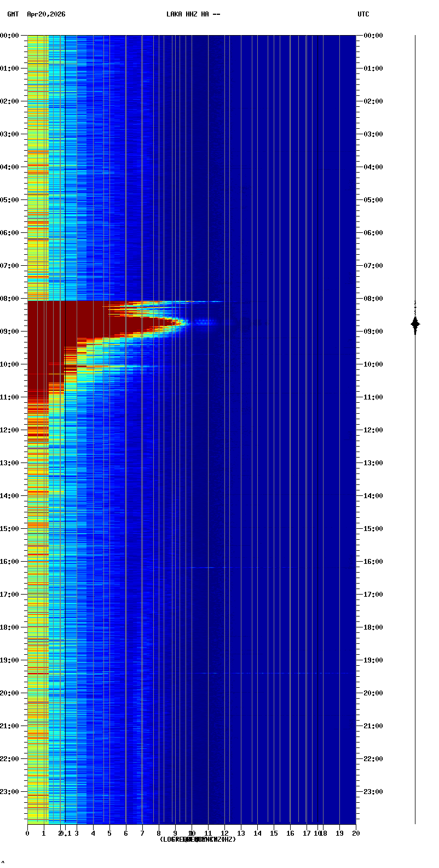
Task: Click the frequency axis title below the plot
Action: pyautogui.click(x=198, y=840)
